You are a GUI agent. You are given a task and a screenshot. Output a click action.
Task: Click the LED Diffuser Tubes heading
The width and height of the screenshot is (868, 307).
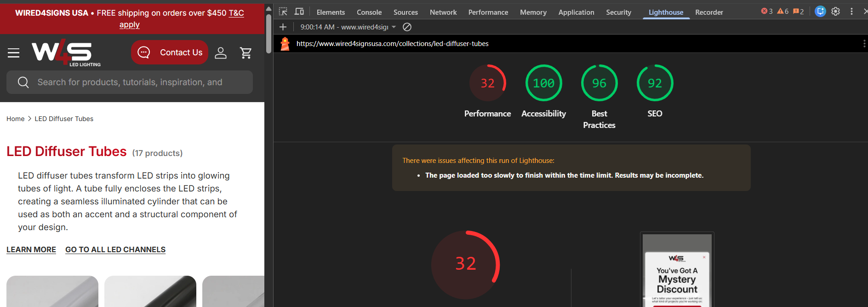(x=66, y=151)
